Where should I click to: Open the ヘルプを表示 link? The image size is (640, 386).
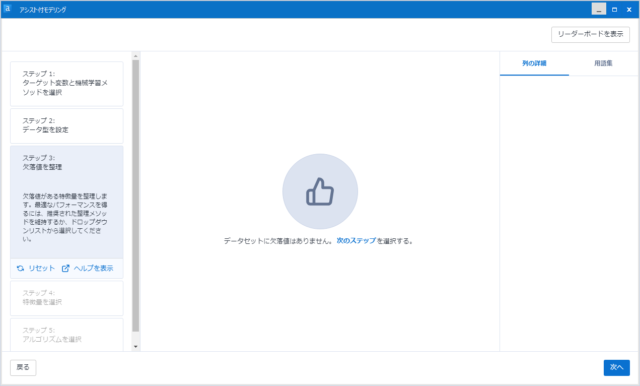(x=93, y=268)
